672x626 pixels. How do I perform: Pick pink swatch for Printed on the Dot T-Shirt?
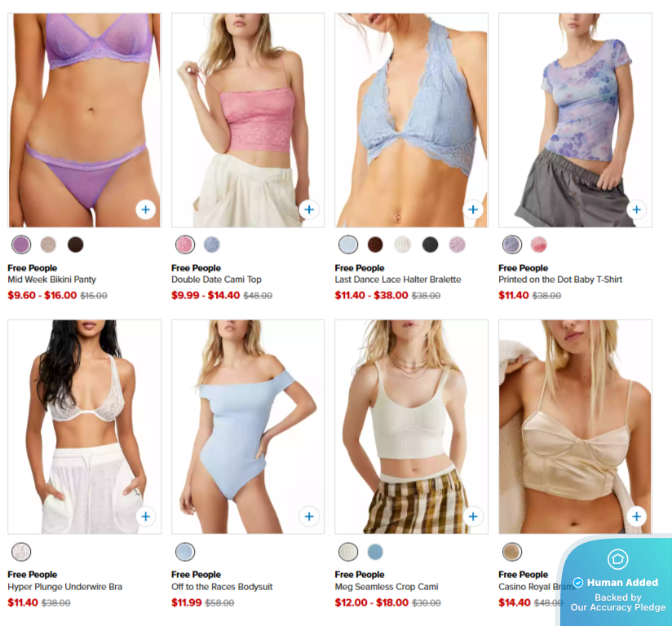click(x=539, y=245)
